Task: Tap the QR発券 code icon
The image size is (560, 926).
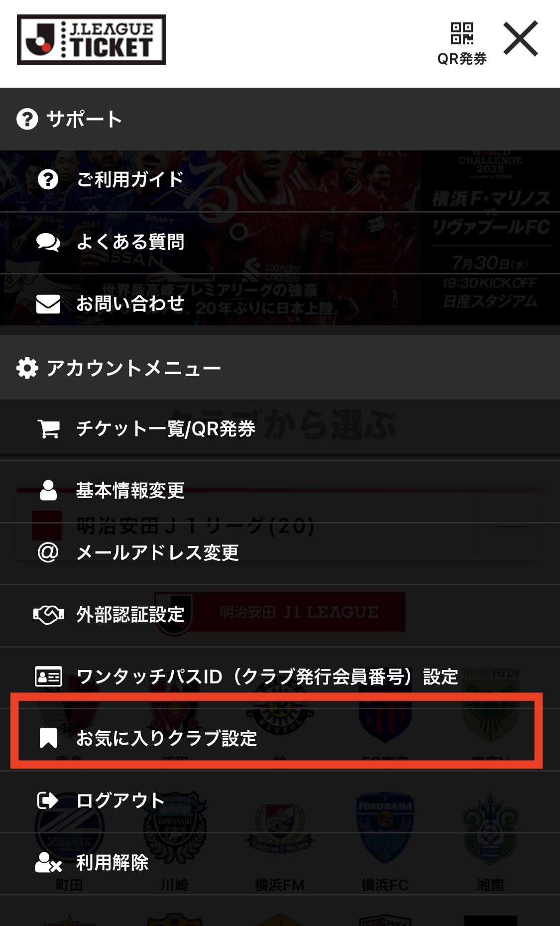Action: click(x=461, y=34)
